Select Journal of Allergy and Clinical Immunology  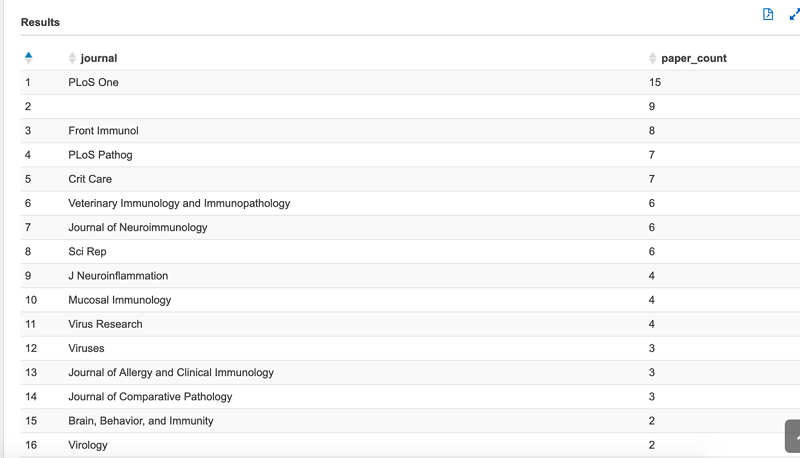click(171, 372)
